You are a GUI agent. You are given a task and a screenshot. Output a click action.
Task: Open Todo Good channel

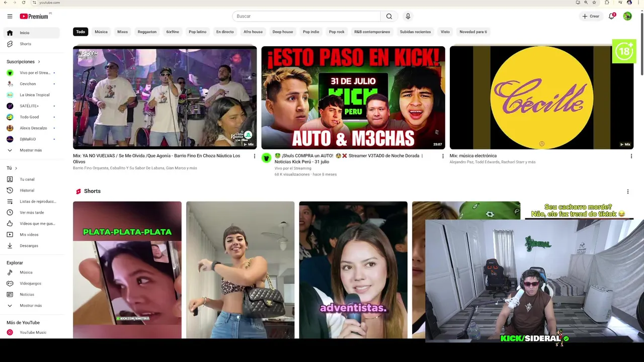31,117
